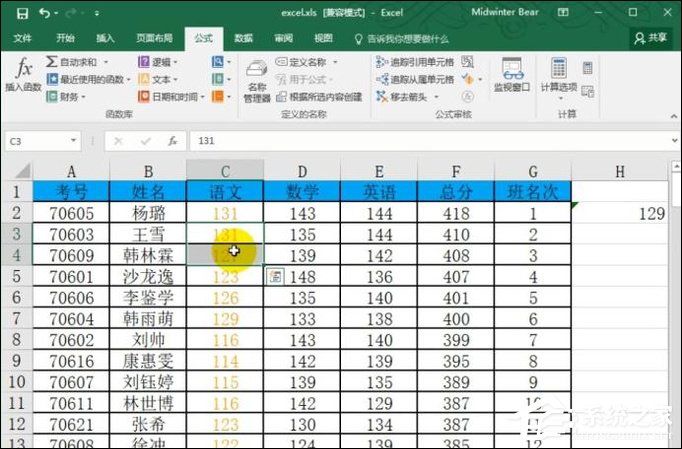Click the select all corner triangle

click(23, 171)
